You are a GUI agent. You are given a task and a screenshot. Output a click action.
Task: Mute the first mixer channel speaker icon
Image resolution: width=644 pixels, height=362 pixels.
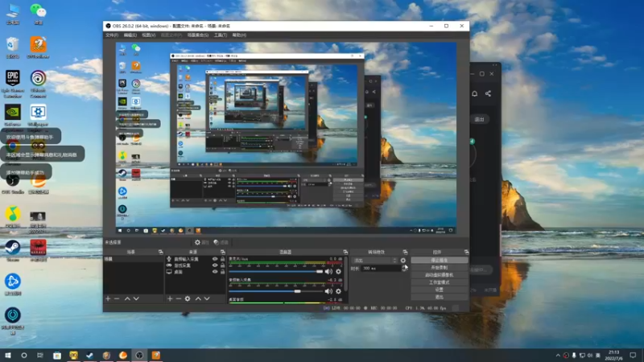(328, 271)
